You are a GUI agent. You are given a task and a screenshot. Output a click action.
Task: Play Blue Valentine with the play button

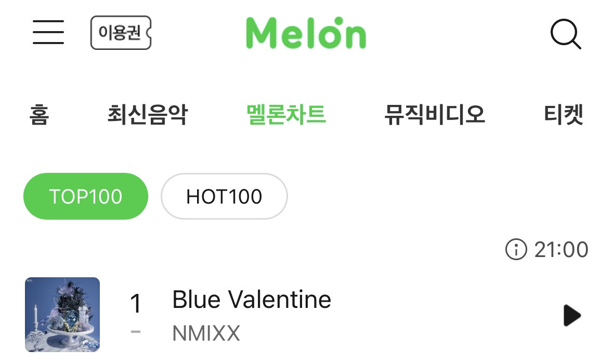[x=571, y=315]
